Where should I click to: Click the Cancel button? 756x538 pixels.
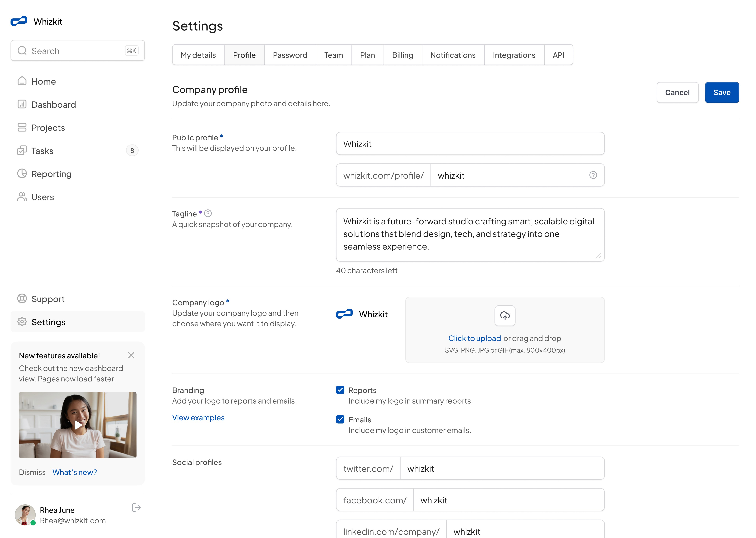point(677,92)
